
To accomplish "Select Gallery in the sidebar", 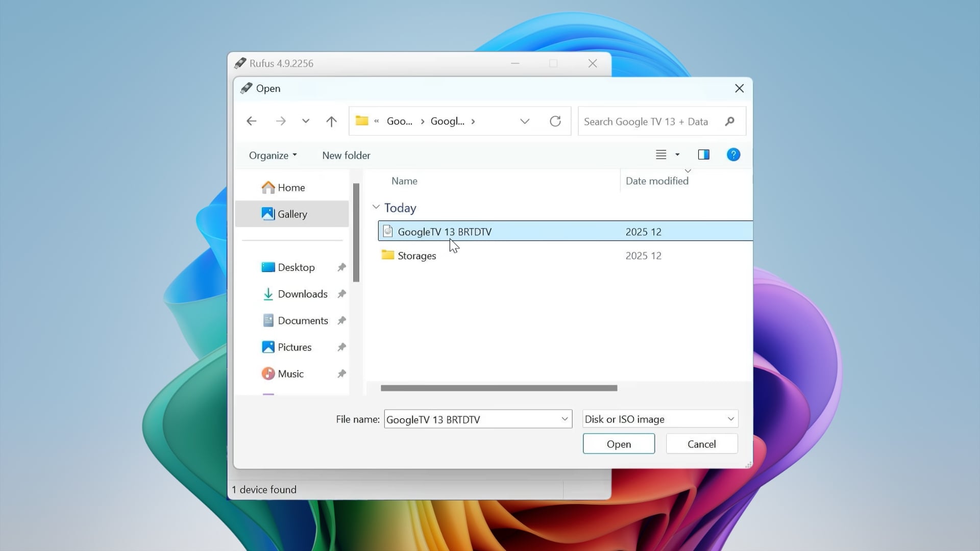I will point(292,214).
